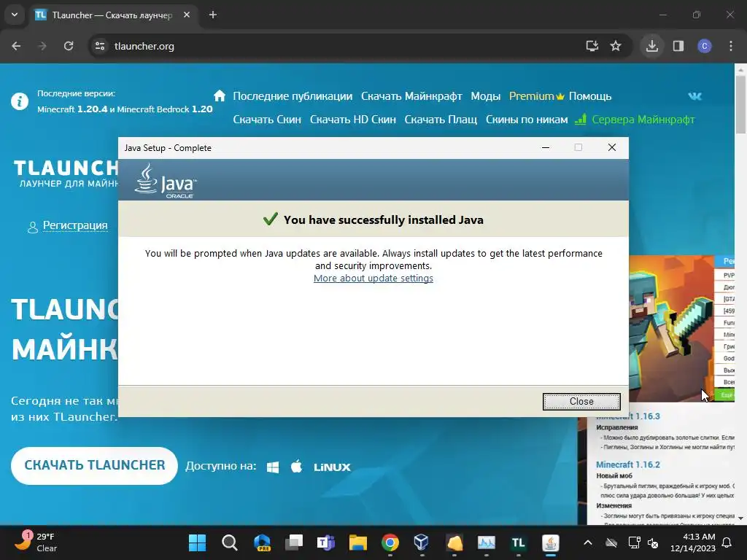Open 'Регистрация' link
The width and height of the screenshot is (747, 560).
tap(75, 225)
